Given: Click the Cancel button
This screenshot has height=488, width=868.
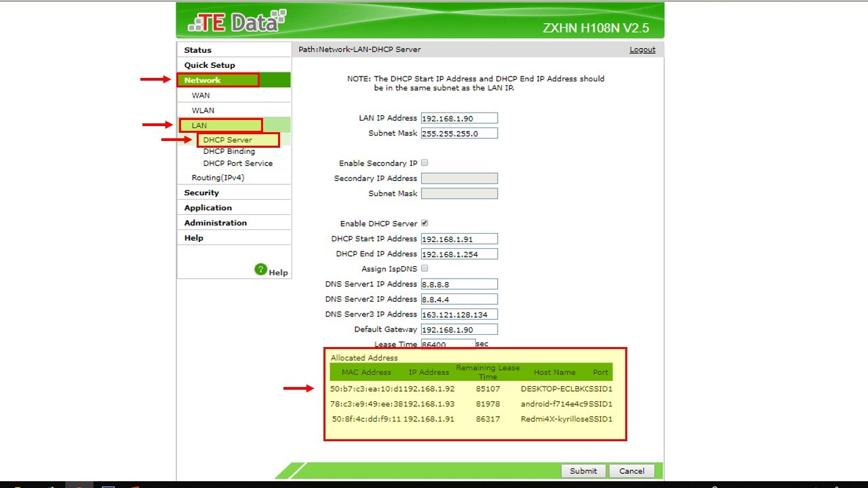Looking at the screenshot, I should [x=631, y=471].
